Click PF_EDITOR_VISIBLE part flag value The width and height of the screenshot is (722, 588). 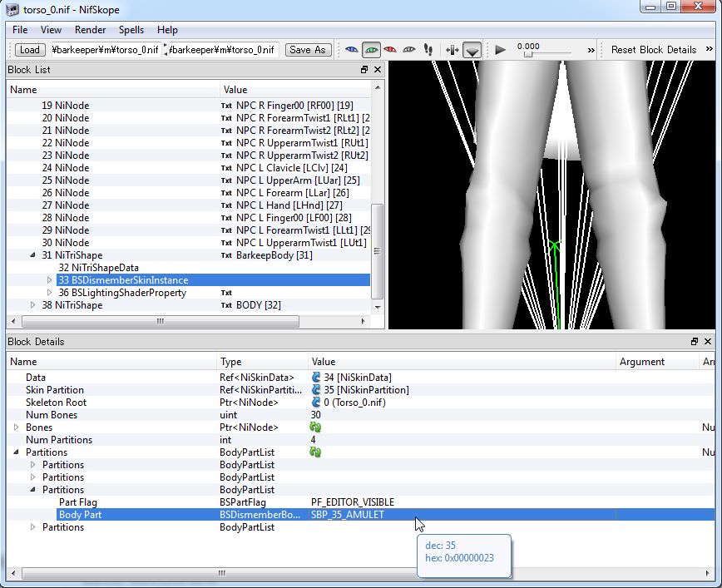pos(353,502)
